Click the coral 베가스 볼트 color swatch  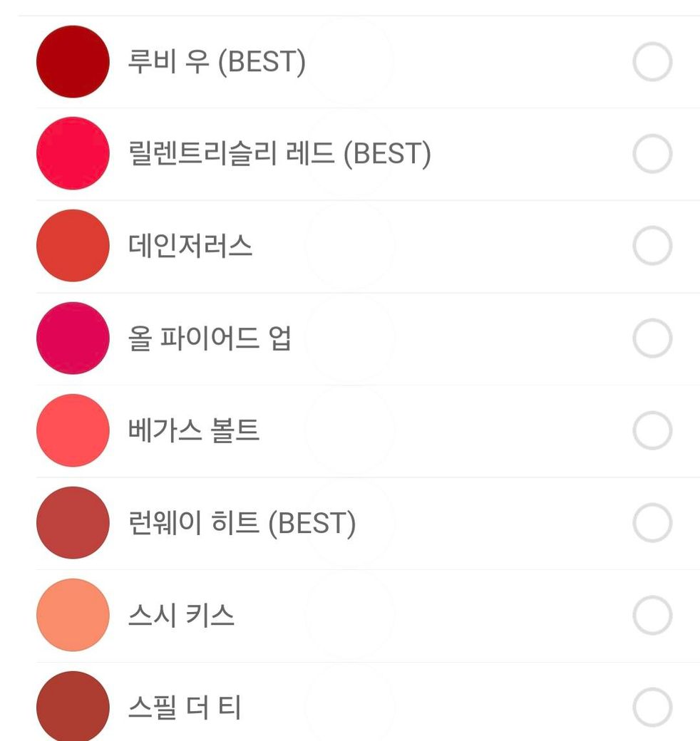pos(73,430)
